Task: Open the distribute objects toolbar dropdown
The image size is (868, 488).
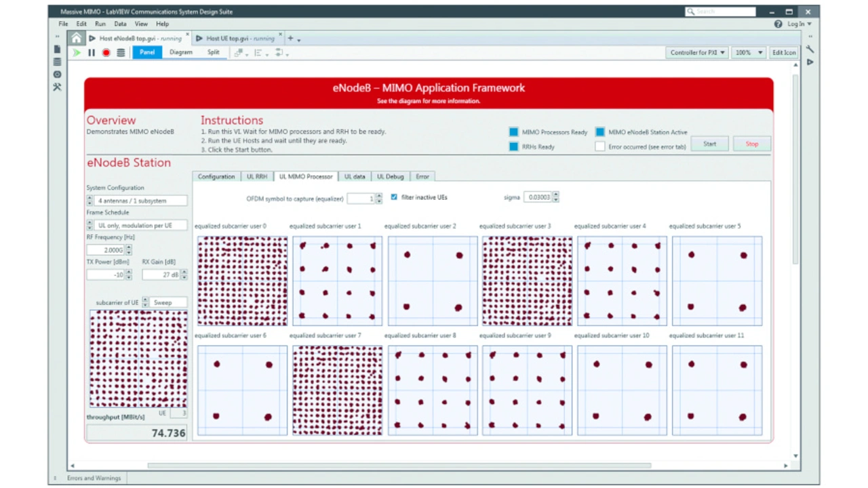Action: [281, 52]
